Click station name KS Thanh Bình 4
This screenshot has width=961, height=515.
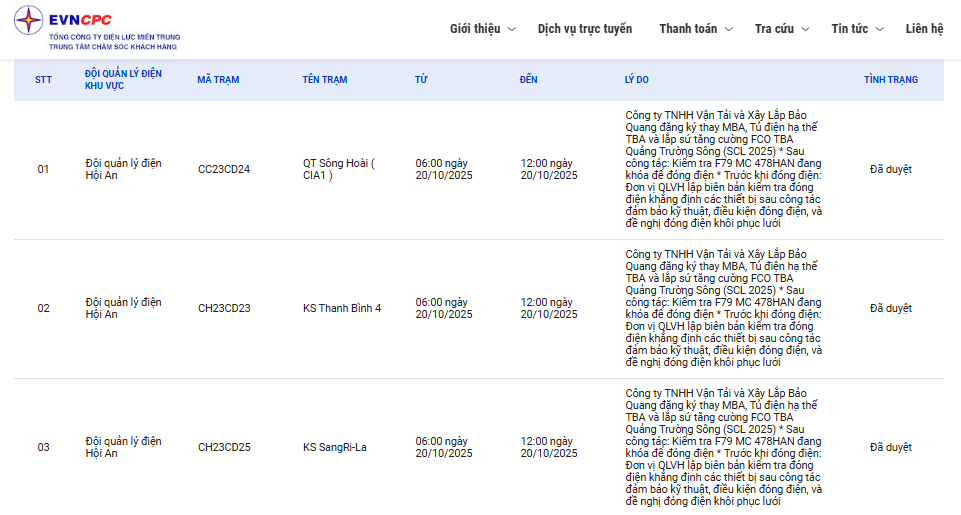point(342,308)
